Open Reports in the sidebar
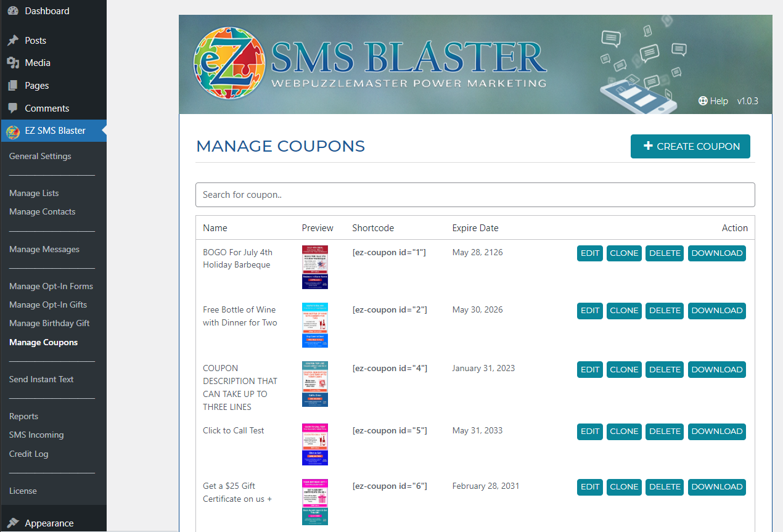Viewport: 783px width, 532px height. pos(23,417)
